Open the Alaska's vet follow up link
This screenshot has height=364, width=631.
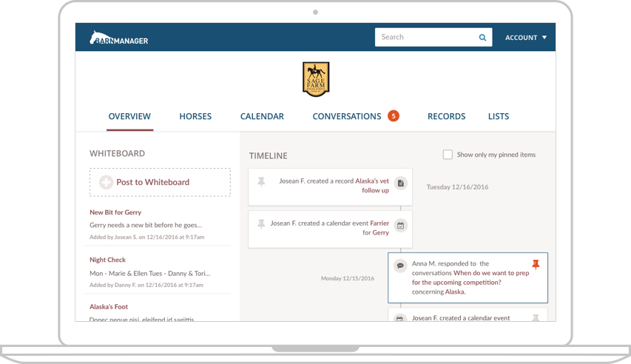372,186
